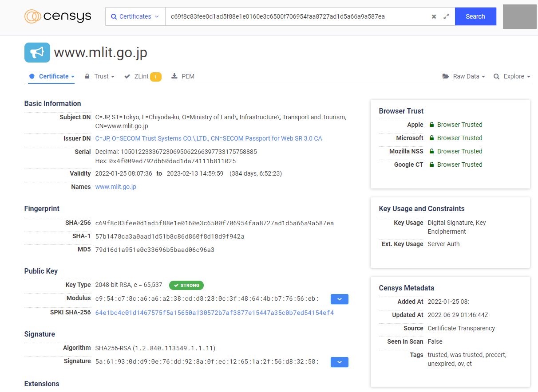Click the blue Search button
Viewport: 538px width, 392px height.
click(x=475, y=16)
